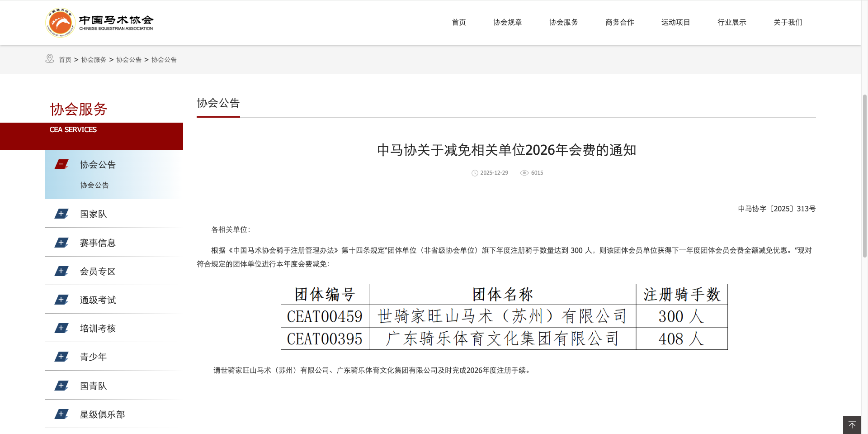The image size is (868, 434).
Task: Open the 商务合作 navigation menu
Action: (620, 22)
